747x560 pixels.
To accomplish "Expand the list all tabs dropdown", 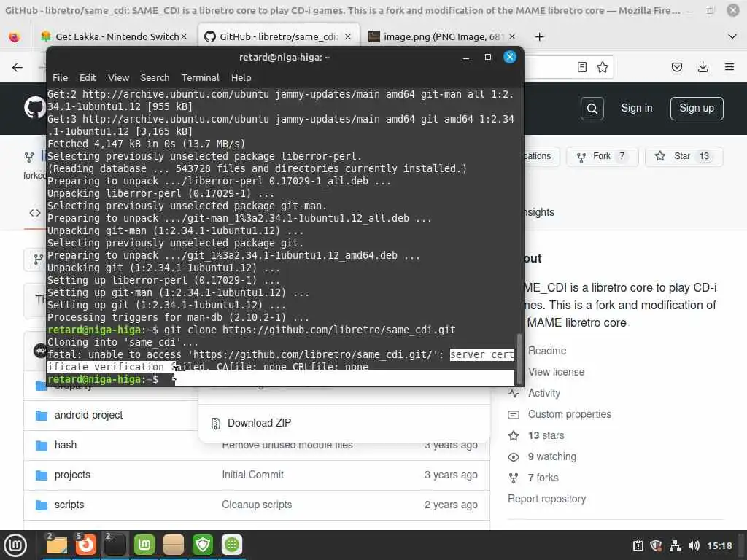I will 732,36.
